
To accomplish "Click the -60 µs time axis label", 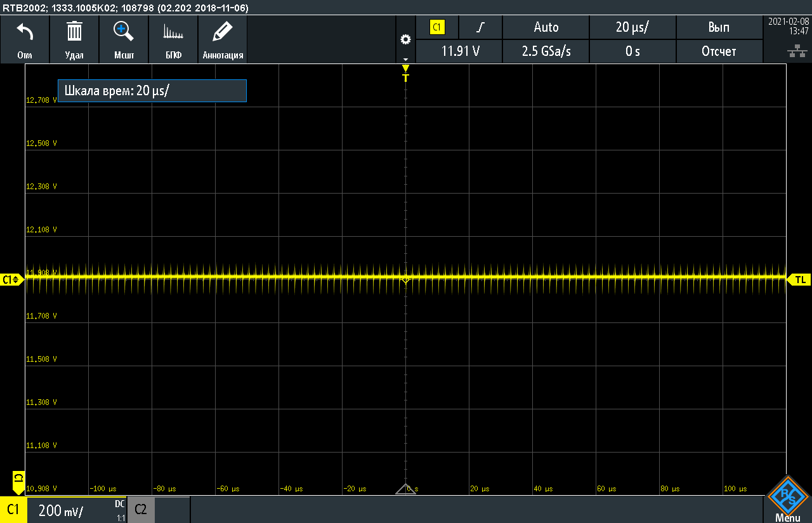I will 228,489.
